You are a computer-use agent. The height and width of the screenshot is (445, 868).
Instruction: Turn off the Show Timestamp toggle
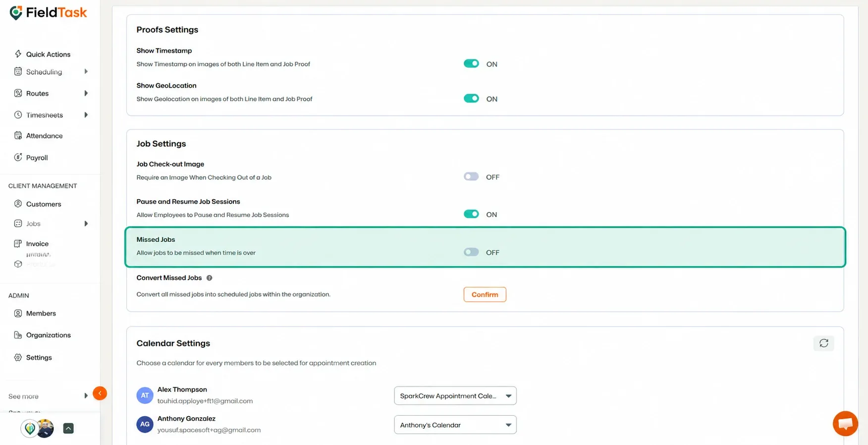coord(471,63)
